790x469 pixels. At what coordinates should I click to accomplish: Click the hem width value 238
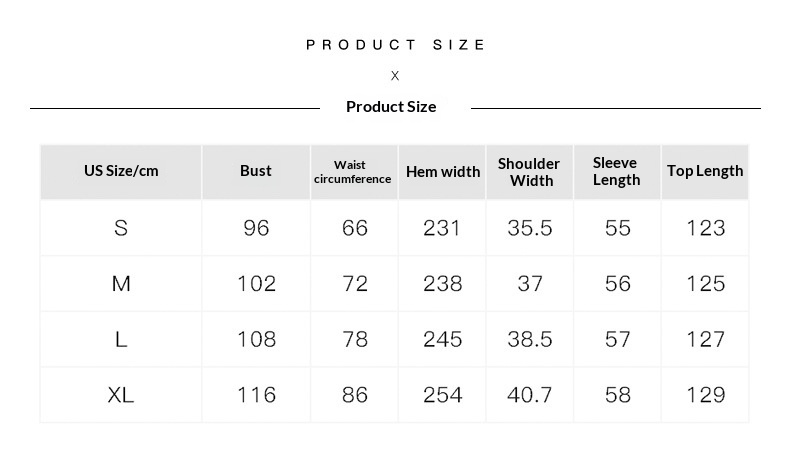tap(442, 284)
